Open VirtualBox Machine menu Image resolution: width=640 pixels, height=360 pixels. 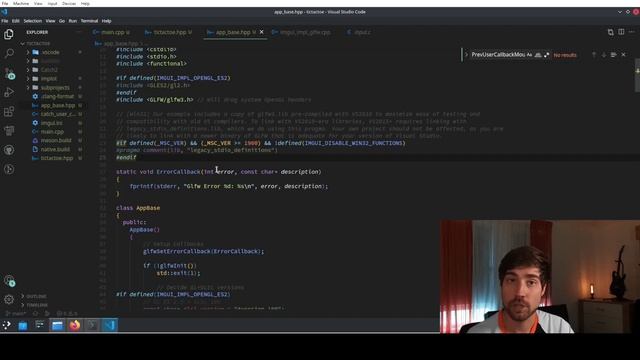[x=21, y=3]
